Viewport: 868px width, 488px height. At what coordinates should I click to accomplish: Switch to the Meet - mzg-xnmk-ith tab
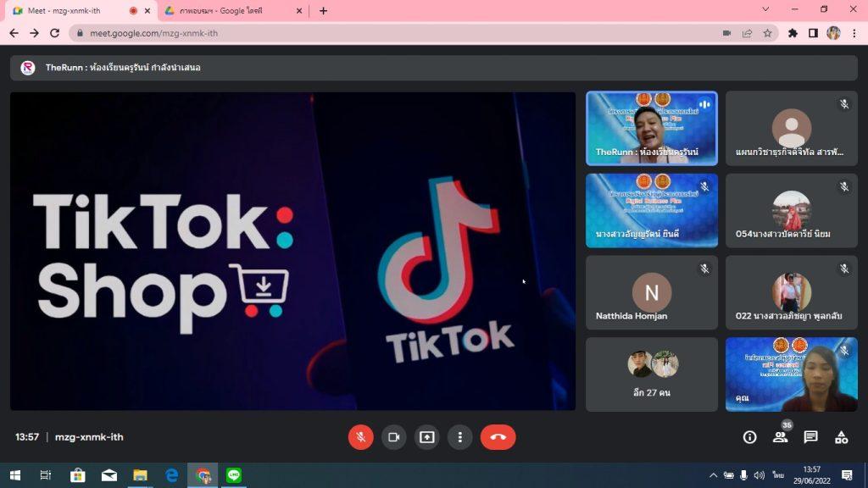[x=80, y=10]
